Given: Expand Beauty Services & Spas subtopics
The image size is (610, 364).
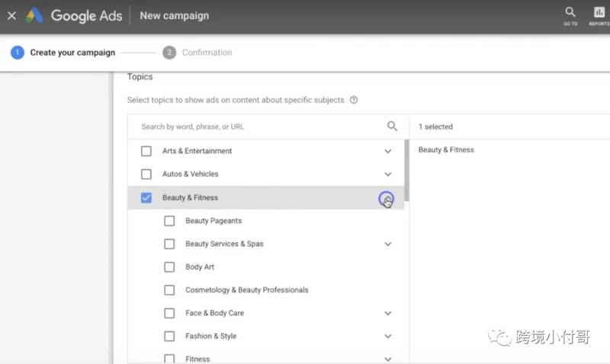Looking at the screenshot, I should click(x=388, y=244).
